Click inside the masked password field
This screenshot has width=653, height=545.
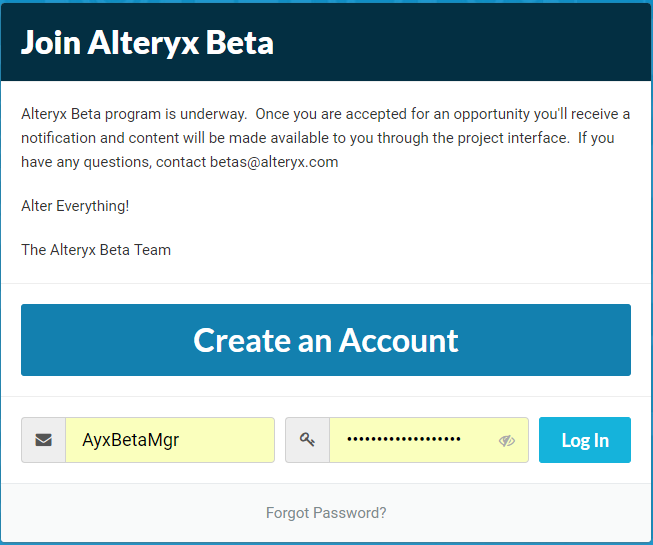[x=410, y=440]
